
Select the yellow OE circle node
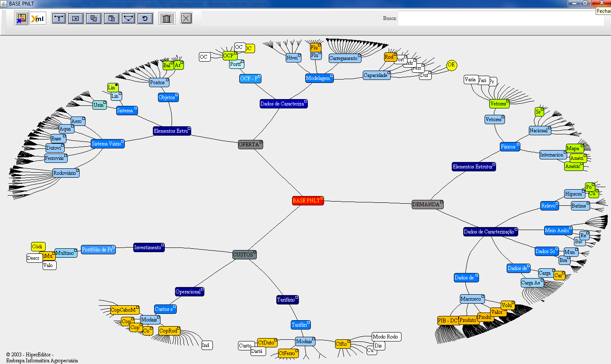[451, 65]
